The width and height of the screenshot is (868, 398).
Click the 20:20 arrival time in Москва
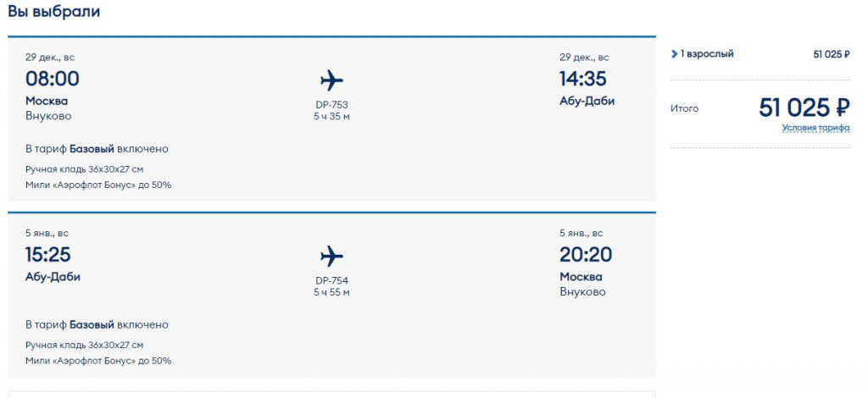tap(586, 255)
